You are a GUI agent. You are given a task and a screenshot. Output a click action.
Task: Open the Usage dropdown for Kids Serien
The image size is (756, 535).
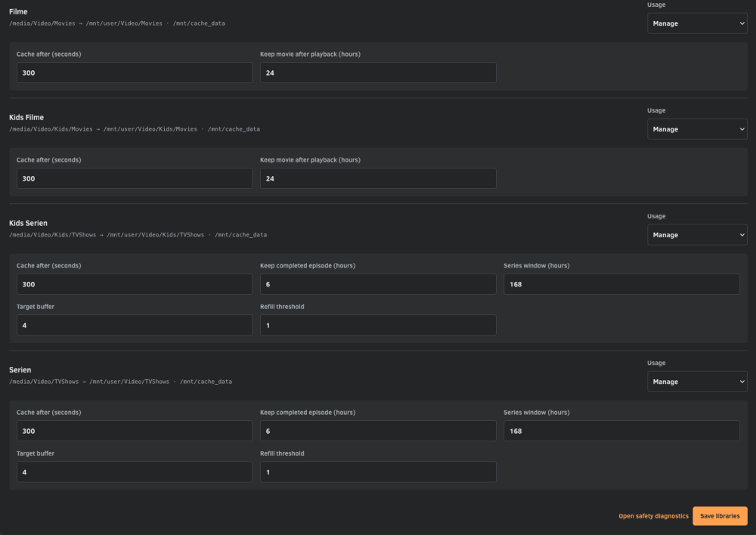697,235
